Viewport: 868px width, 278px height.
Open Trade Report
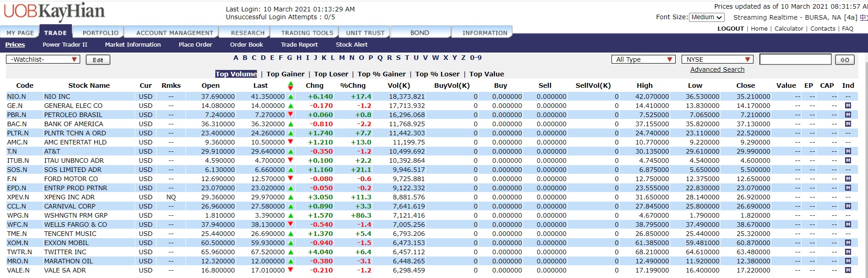coord(299,45)
